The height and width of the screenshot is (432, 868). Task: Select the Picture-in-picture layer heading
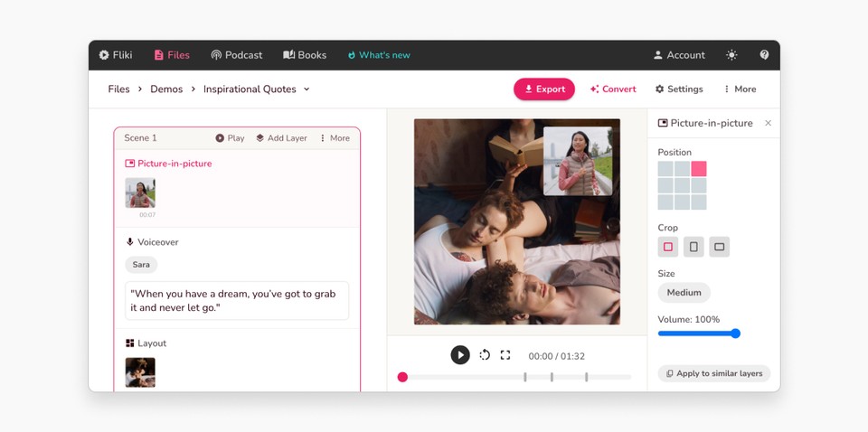click(169, 164)
